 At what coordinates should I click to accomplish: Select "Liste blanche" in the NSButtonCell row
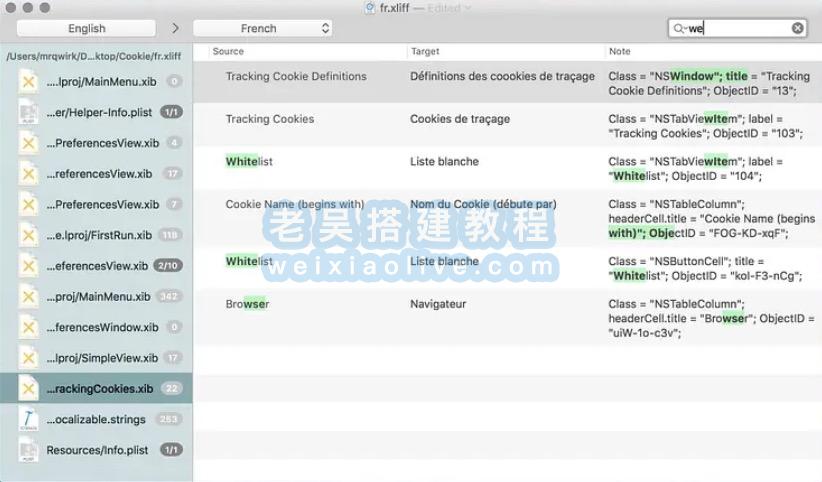[444, 261]
